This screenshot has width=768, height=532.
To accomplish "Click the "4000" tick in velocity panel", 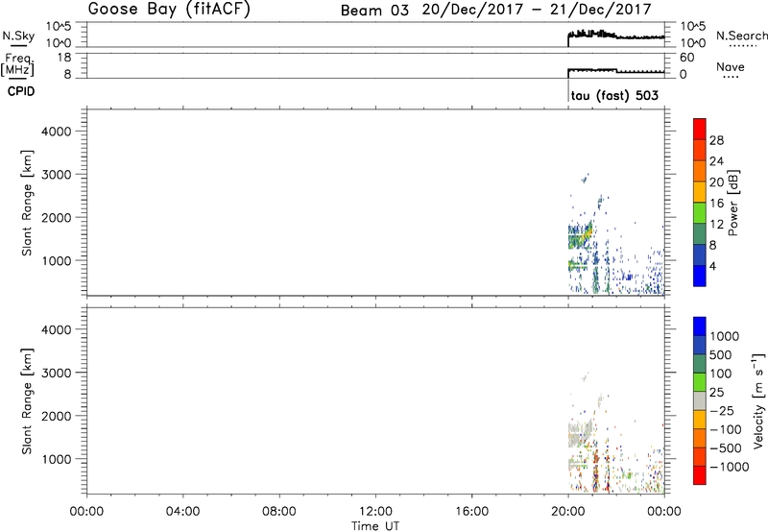I will [57, 329].
